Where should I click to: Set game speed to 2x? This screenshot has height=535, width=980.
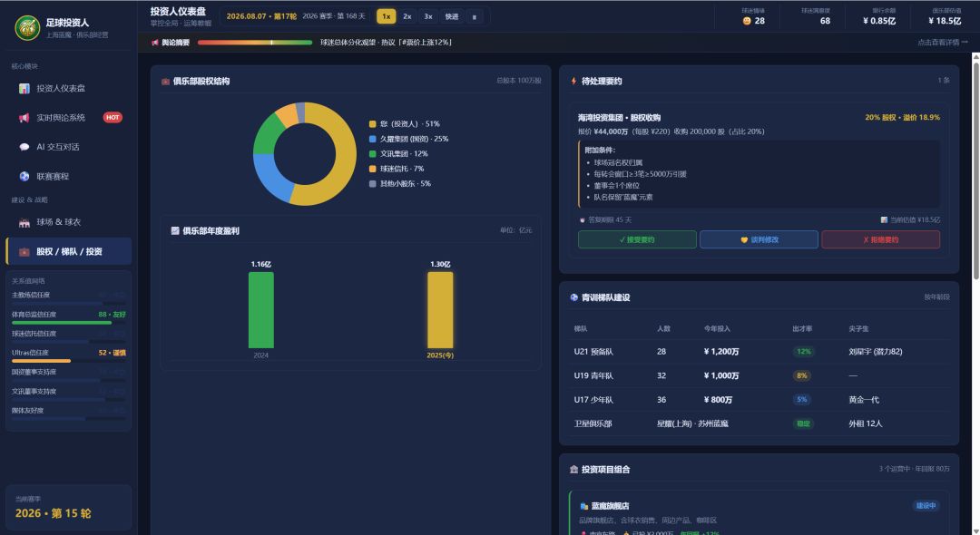pyautogui.click(x=407, y=17)
